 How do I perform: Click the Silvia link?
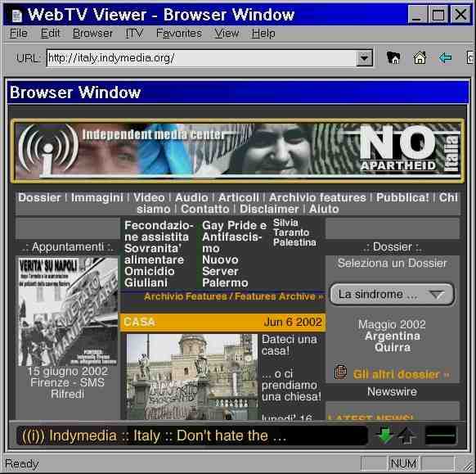pos(285,223)
